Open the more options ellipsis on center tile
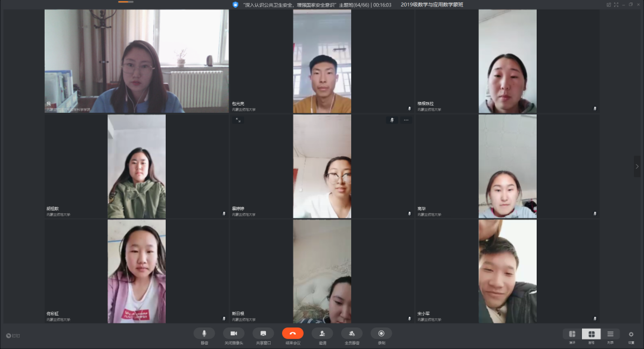This screenshot has height=349, width=644. pyautogui.click(x=406, y=120)
